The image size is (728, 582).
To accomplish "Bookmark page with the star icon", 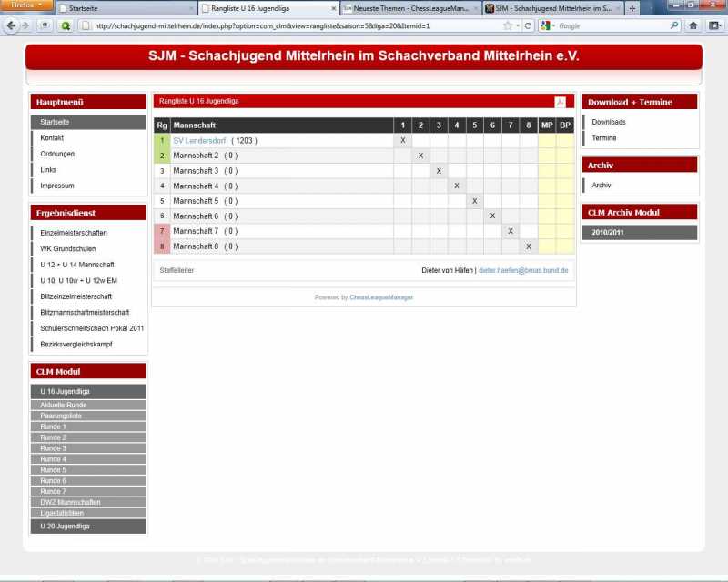I will 507,25.
